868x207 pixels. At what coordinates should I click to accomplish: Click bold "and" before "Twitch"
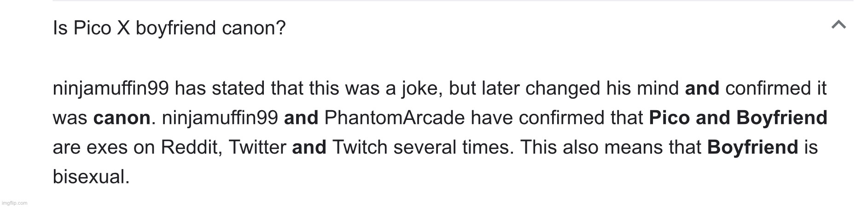coord(309,148)
